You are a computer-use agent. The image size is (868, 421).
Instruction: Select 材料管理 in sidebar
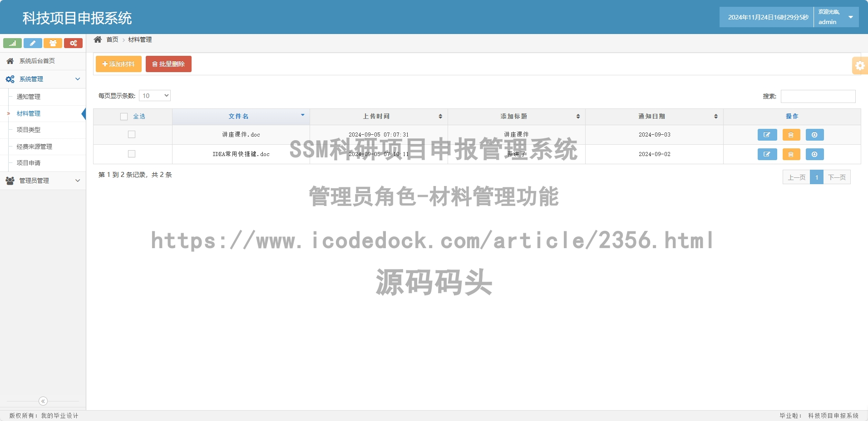pyautogui.click(x=29, y=113)
